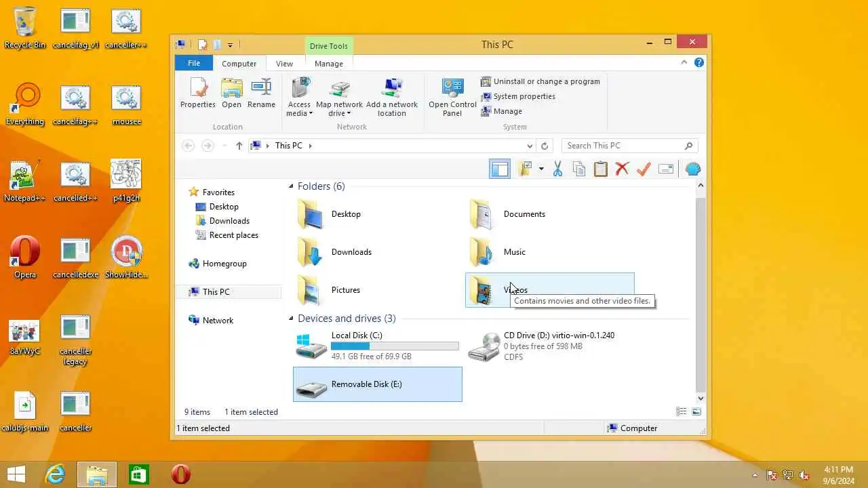Go up one level with Up arrow
This screenshot has width=868, height=488.
point(239,146)
